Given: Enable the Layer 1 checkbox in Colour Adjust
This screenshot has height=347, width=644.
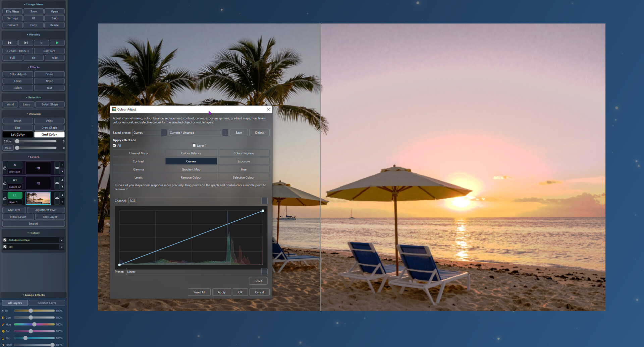Looking at the screenshot, I should click(x=194, y=145).
